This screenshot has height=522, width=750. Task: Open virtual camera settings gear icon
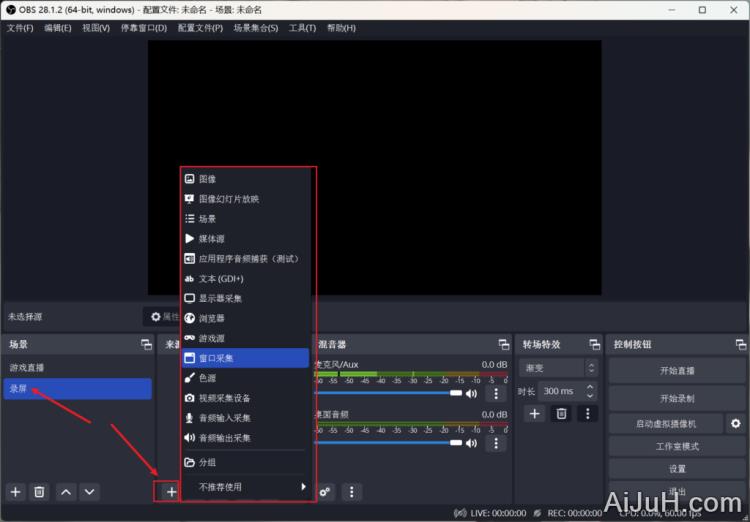coord(736,423)
